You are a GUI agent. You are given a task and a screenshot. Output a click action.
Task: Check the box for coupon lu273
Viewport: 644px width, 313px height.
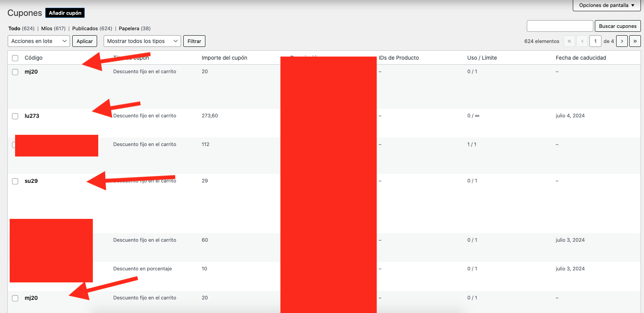click(15, 116)
